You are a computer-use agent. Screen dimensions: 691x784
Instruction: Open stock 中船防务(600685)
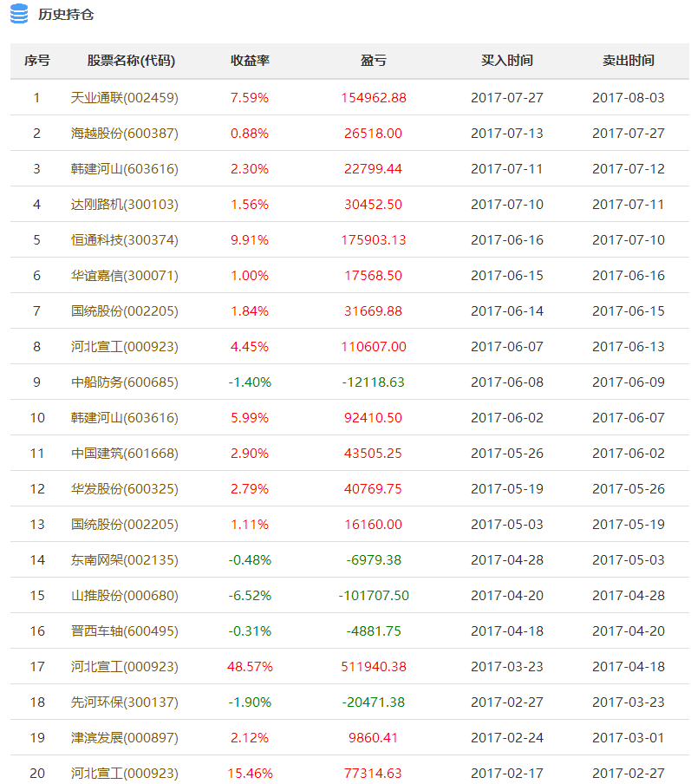(x=124, y=382)
